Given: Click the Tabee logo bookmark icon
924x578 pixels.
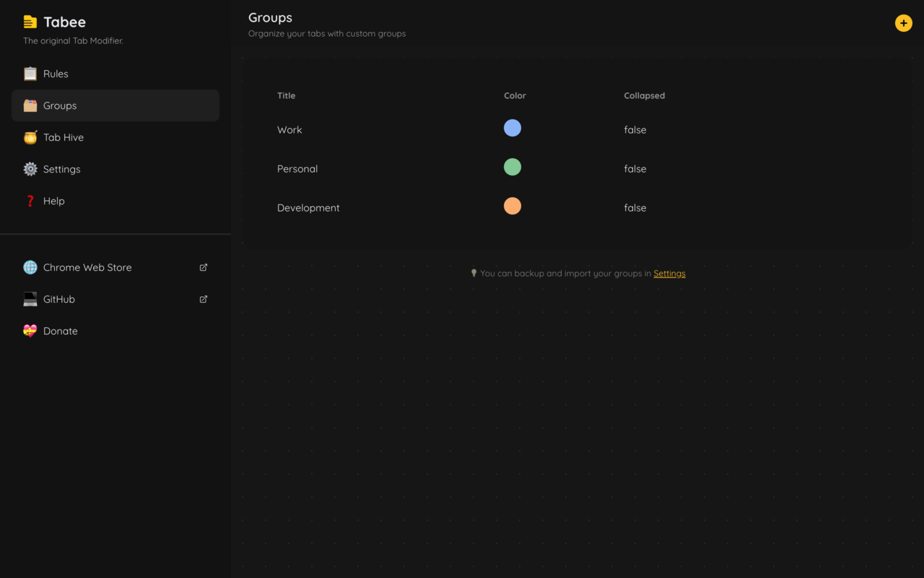Looking at the screenshot, I should point(30,21).
